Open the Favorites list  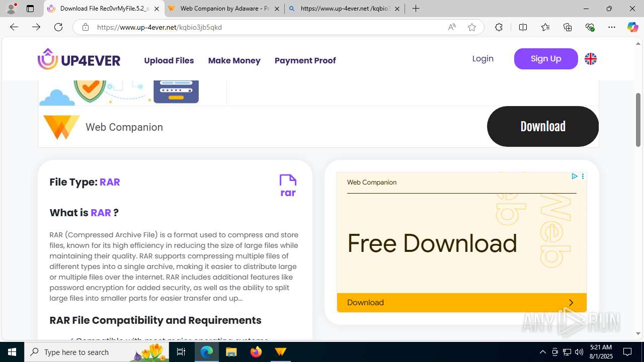click(x=545, y=27)
